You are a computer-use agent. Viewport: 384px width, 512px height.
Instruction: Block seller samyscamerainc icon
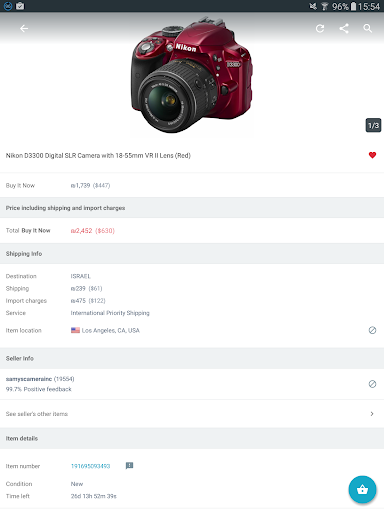click(x=372, y=384)
